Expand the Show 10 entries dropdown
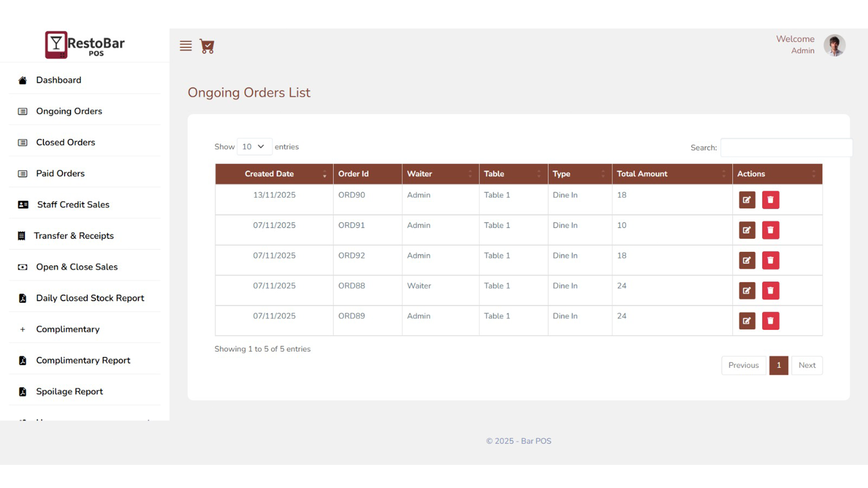The height and width of the screenshot is (488, 868). tap(255, 147)
